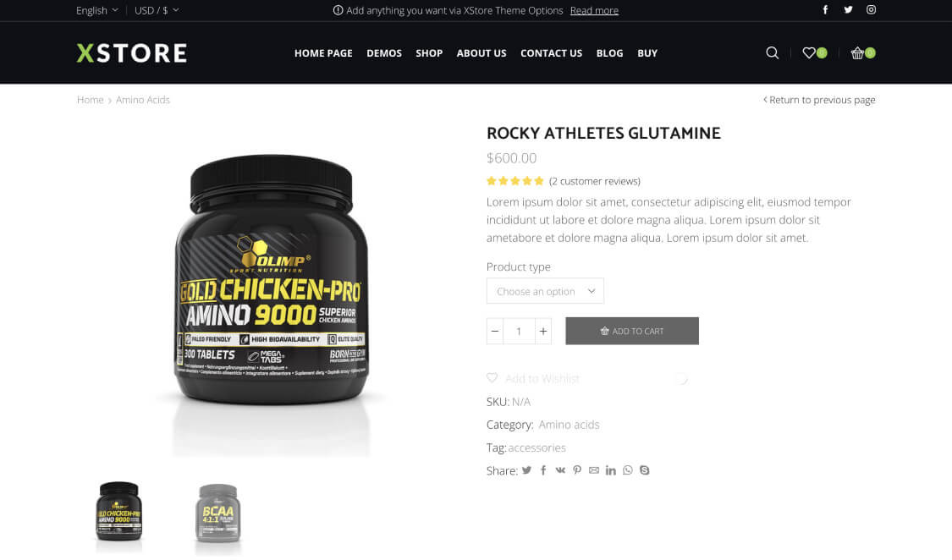Share product by email envelope icon

point(594,470)
